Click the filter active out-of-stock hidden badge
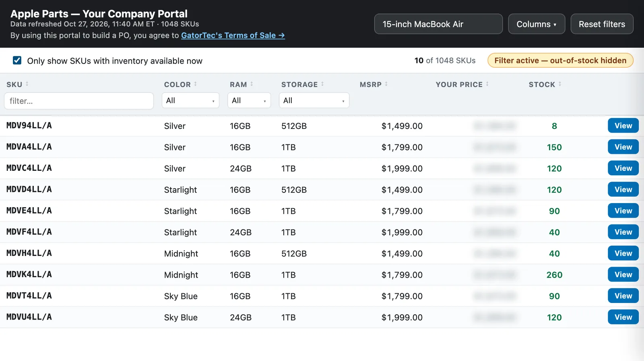Screen dimensions: 644x361 [x=560, y=60]
